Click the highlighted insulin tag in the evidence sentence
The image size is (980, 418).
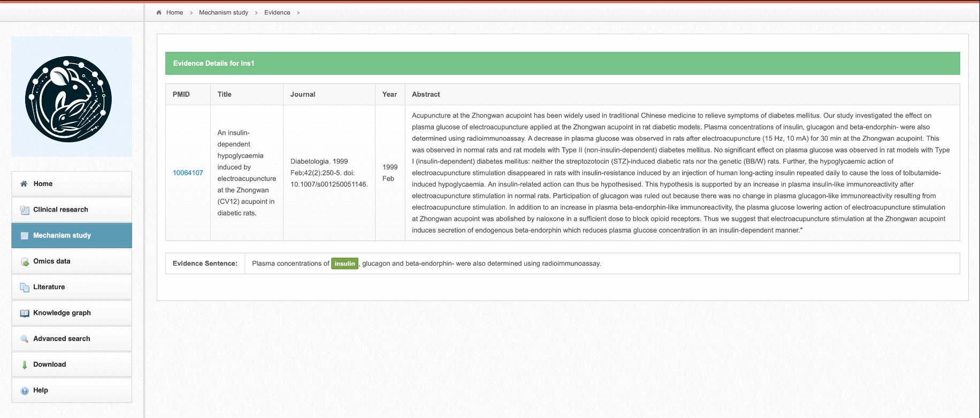click(344, 264)
